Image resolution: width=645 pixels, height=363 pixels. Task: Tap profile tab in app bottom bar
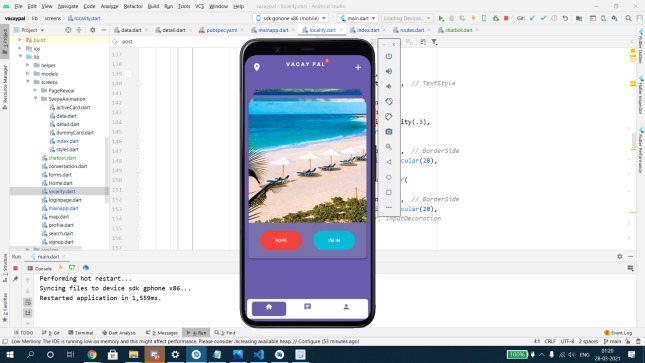coord(346,307)
